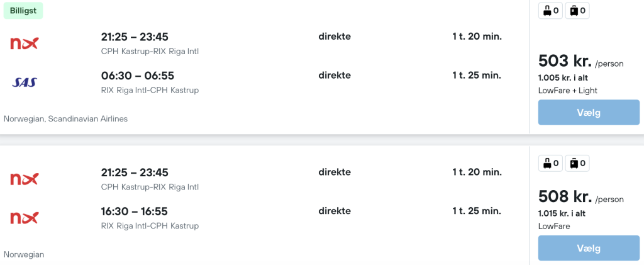Click the 16:30 – 16:55 return flight time
Viewport: 644px width, 265px height.
(138, 211)
